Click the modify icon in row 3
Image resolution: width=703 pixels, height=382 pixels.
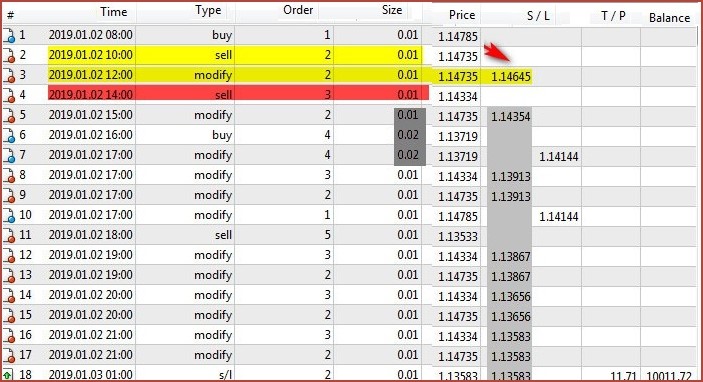[x=9, y=75]
